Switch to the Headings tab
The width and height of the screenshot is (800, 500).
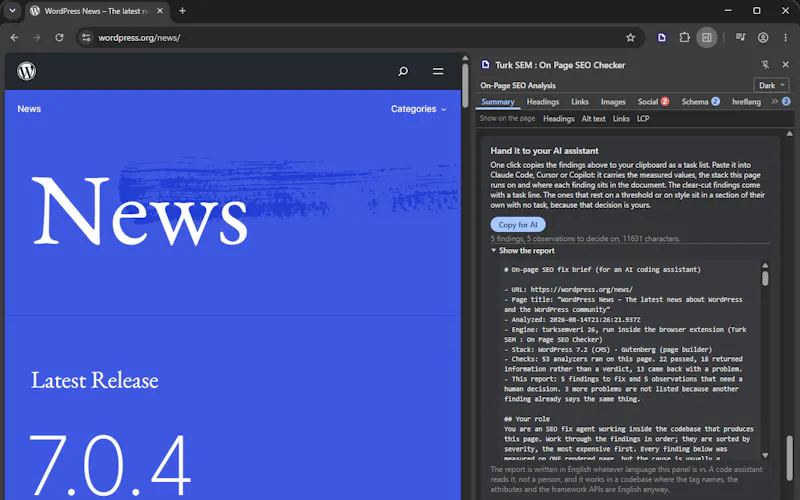pos(542,102)
